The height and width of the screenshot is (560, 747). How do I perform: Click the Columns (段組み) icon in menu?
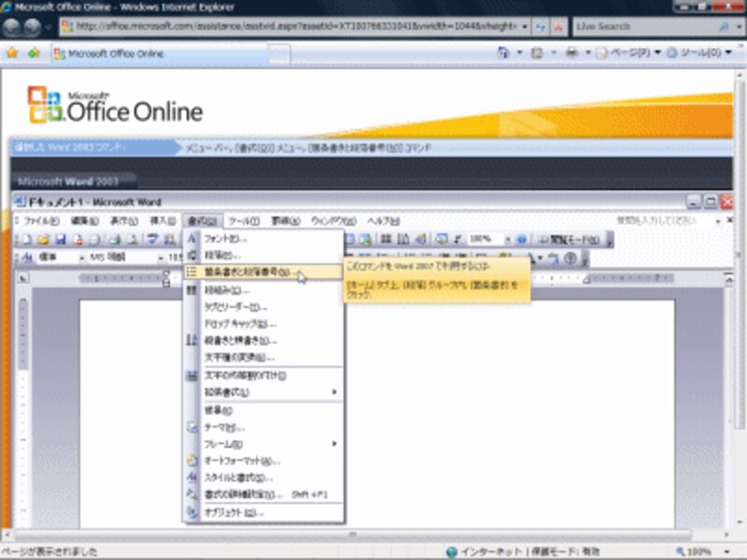191,290
